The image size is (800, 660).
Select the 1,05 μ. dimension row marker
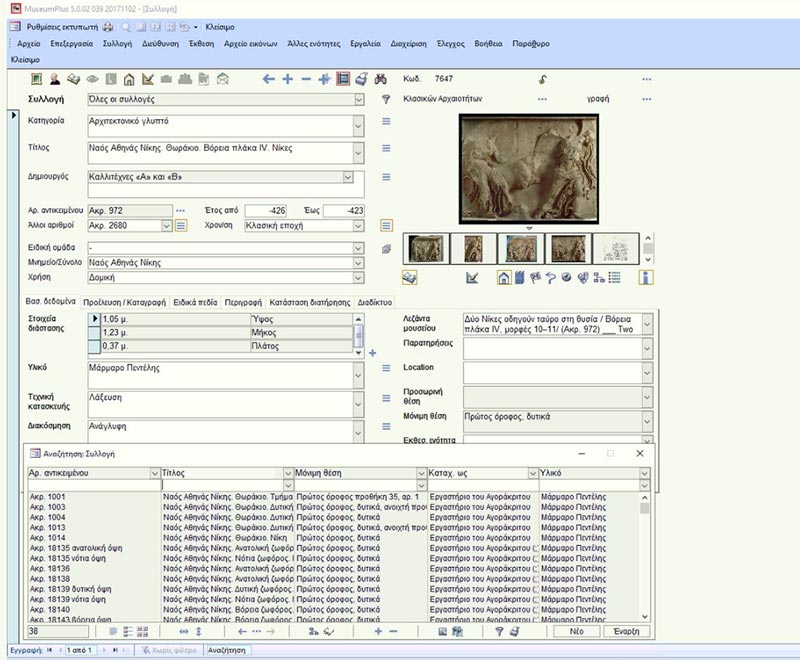(96, 318)
